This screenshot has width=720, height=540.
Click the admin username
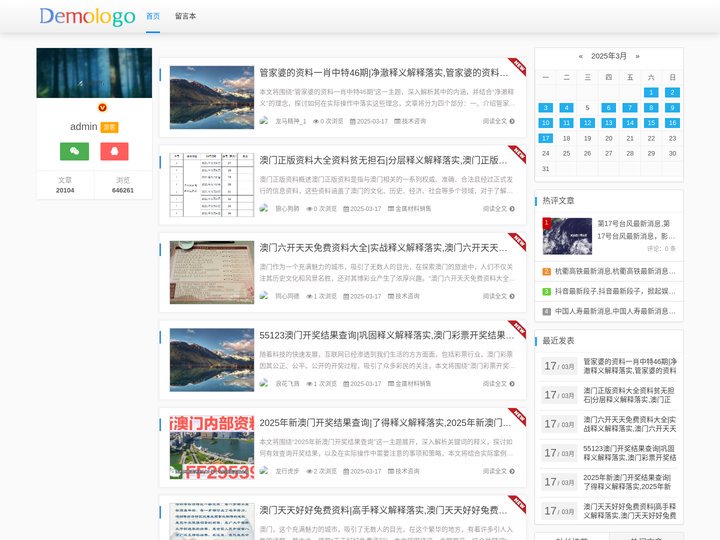tap(84, 127)
